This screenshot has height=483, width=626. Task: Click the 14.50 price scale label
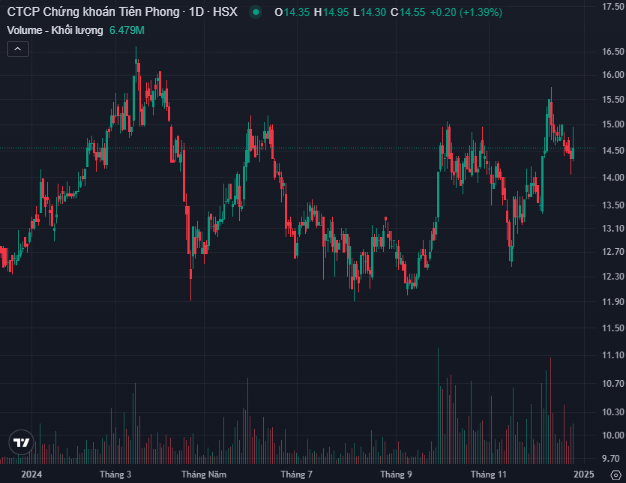point(613,150)
